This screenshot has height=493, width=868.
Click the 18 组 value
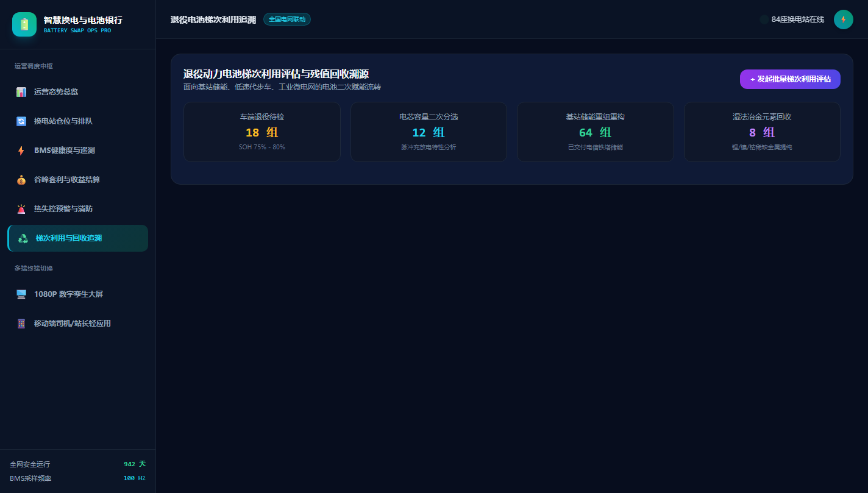tap(262, 132)
